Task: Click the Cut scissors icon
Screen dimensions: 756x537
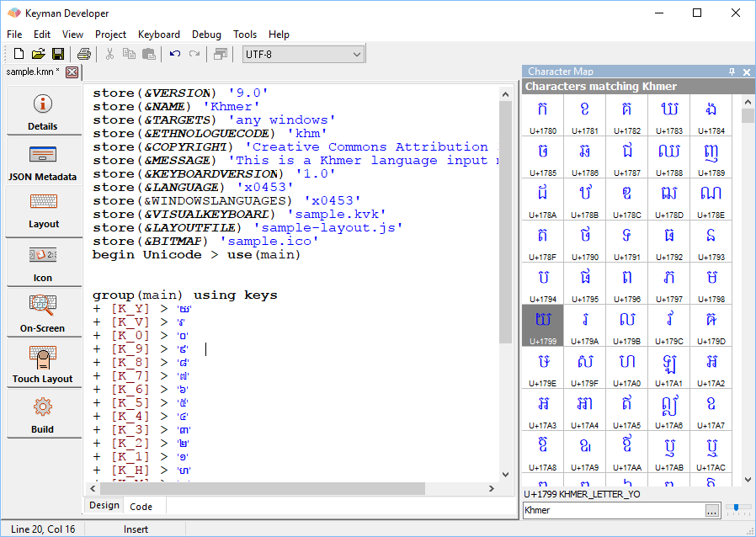Action: 109,54
